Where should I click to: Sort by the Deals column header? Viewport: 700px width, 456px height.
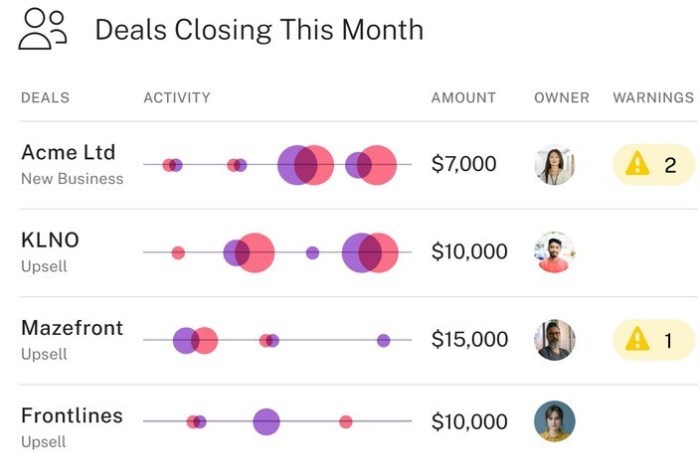click(x=45, y=97)
